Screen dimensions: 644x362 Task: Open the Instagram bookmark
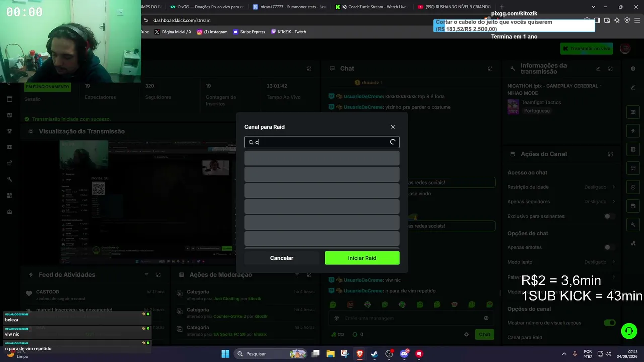coord(212,32)
